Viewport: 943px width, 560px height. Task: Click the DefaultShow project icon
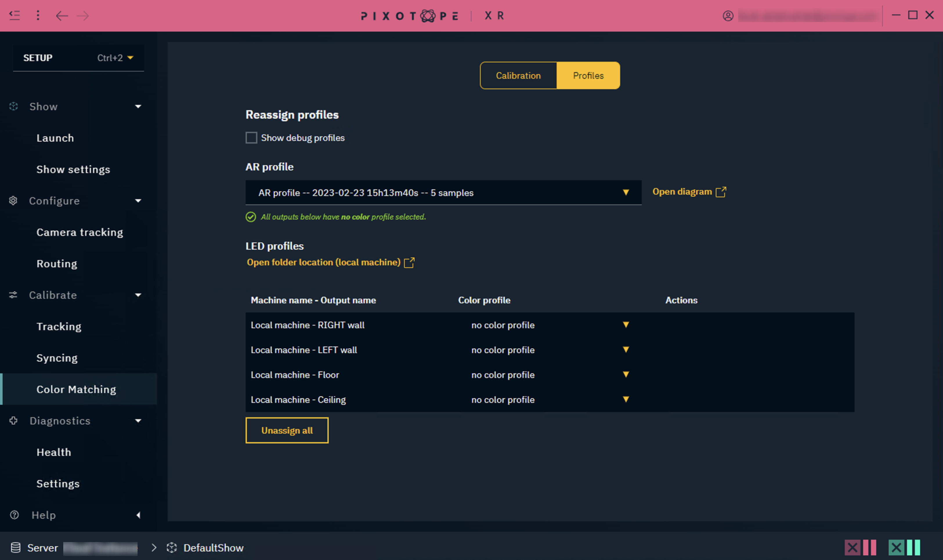click(x=172, y=548)
